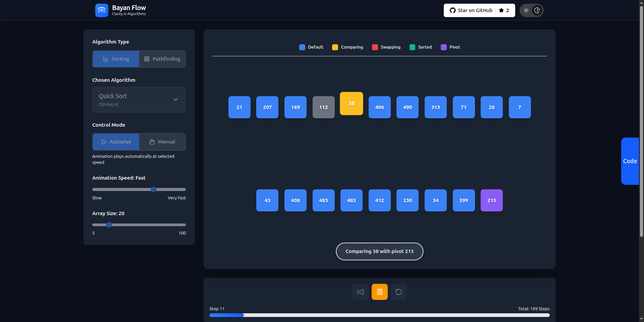The image size is (644, 322).
Task: Click the star count badge showing 2
Action: pos(504,10)
